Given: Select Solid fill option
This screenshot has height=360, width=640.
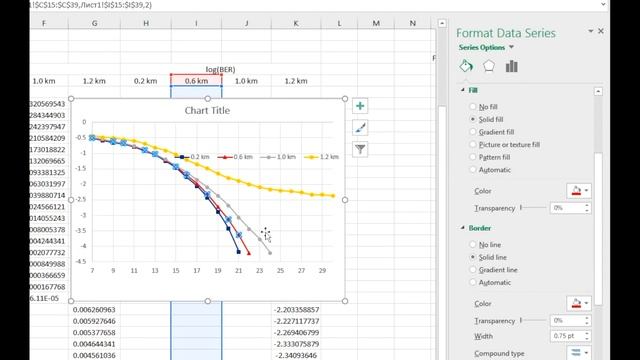Looking at the screenshot, I should pos(473,119).
